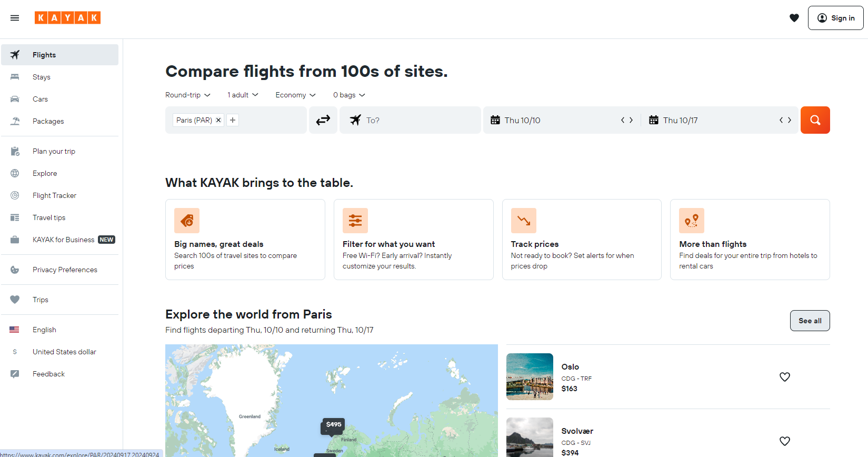Click the KAYAK for Business briefcase icon

pos(15,240)
